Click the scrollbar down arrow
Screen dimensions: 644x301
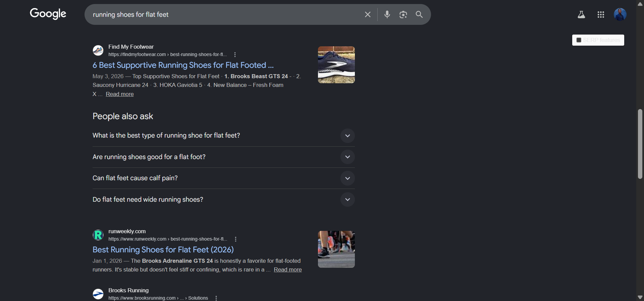[640, 297]
